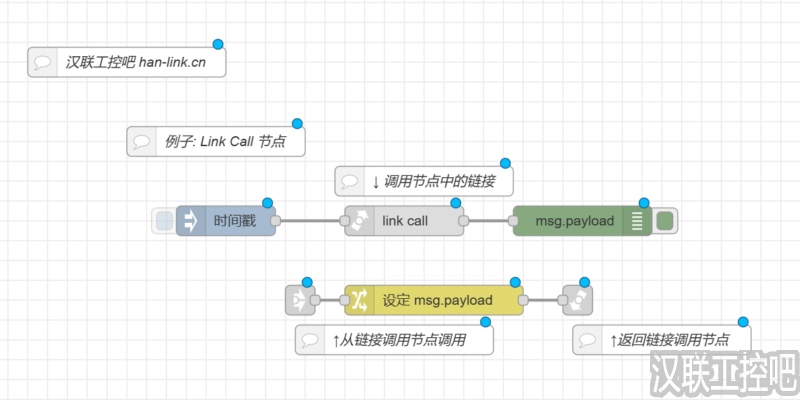The image size is (800, 400).
Task: Select the green msg.payload debug node
Action: click(574, 221)
